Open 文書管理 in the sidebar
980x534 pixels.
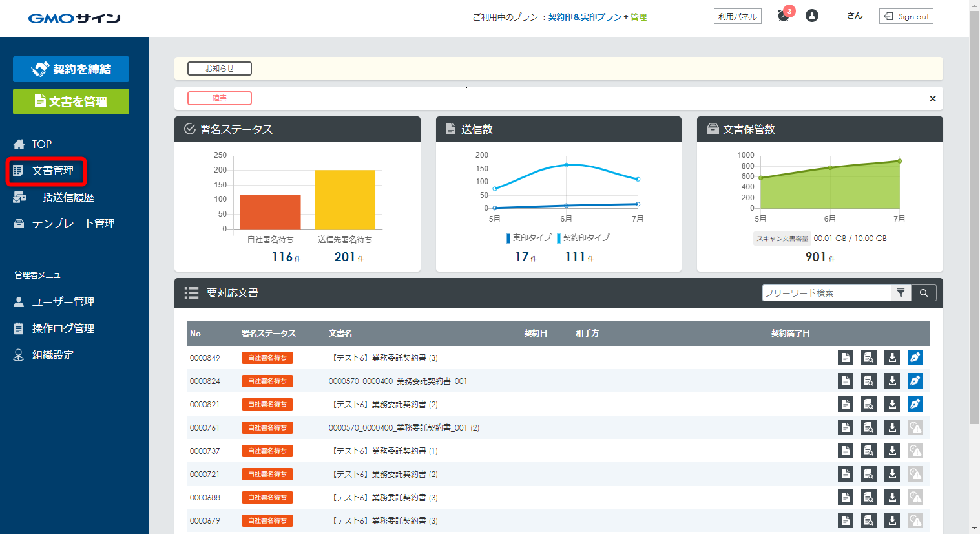click(53, 171)
